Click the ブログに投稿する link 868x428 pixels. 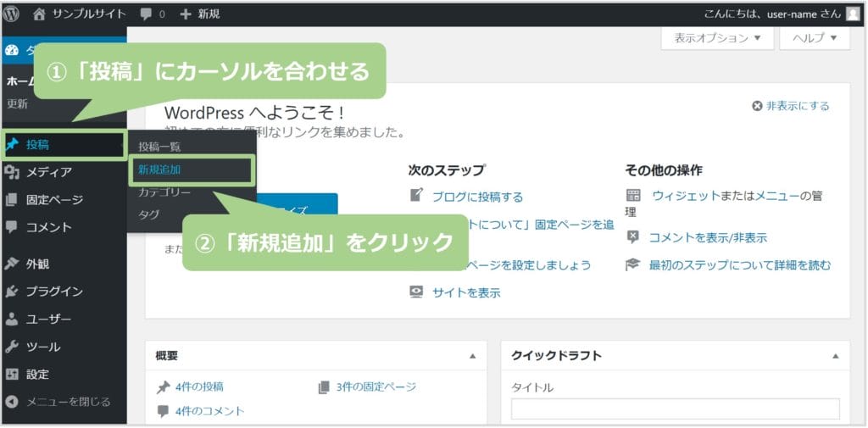pyautogui.click(x=477, y=197)
